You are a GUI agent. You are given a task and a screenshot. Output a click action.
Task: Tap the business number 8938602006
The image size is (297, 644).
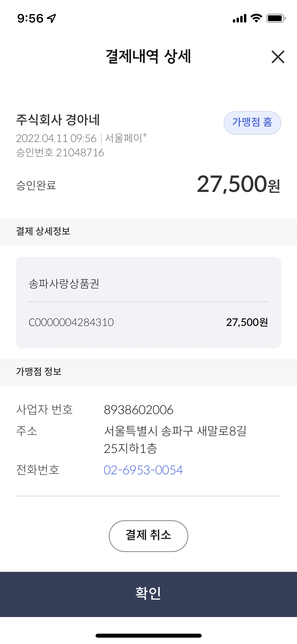(139, 410)
